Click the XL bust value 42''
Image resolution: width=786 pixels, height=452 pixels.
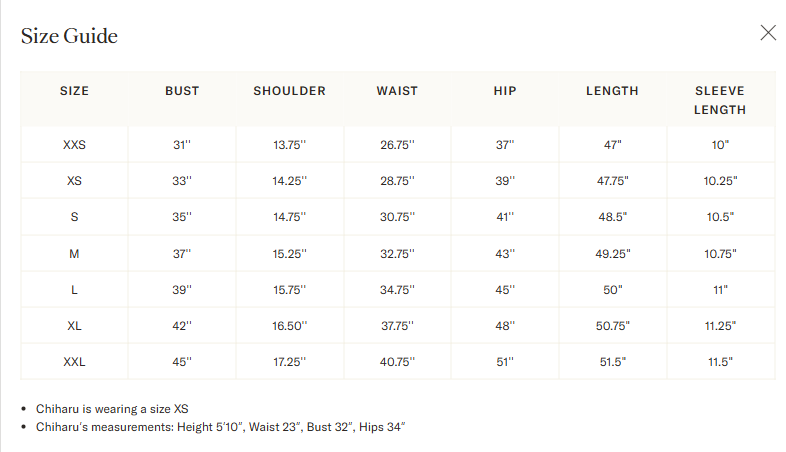coord(182,326)
